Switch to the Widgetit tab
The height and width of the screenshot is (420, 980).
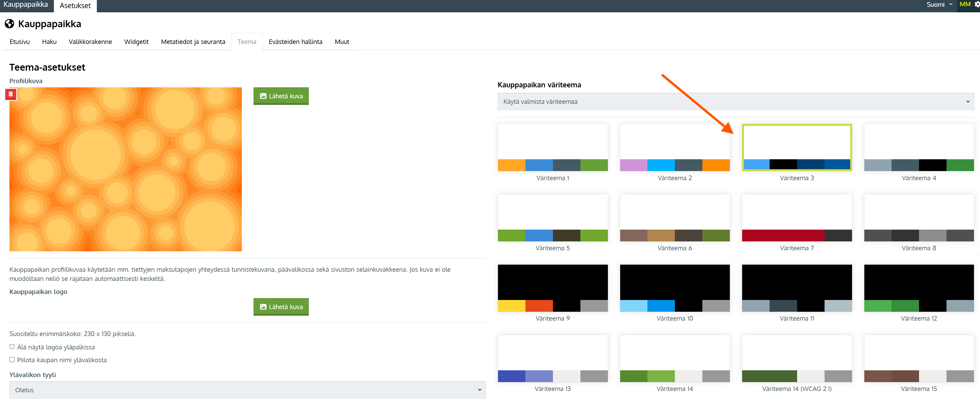[136, 42]
